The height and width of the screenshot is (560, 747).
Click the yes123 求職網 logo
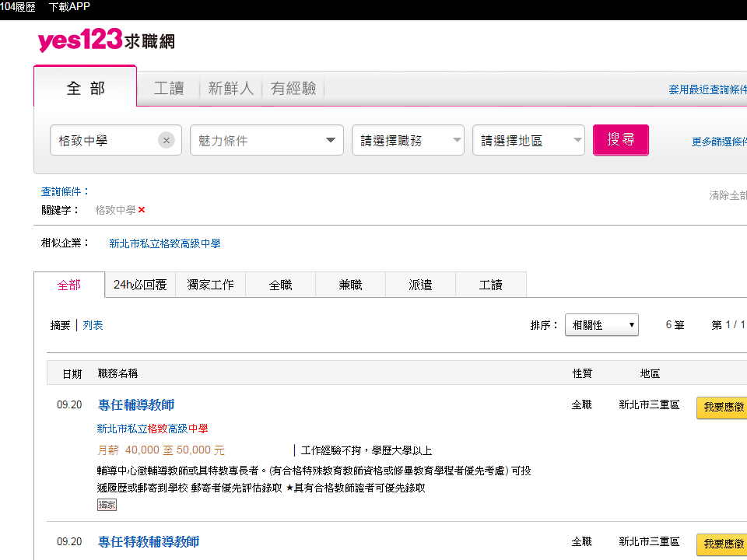pyautogui.click(x=106, y=40)
